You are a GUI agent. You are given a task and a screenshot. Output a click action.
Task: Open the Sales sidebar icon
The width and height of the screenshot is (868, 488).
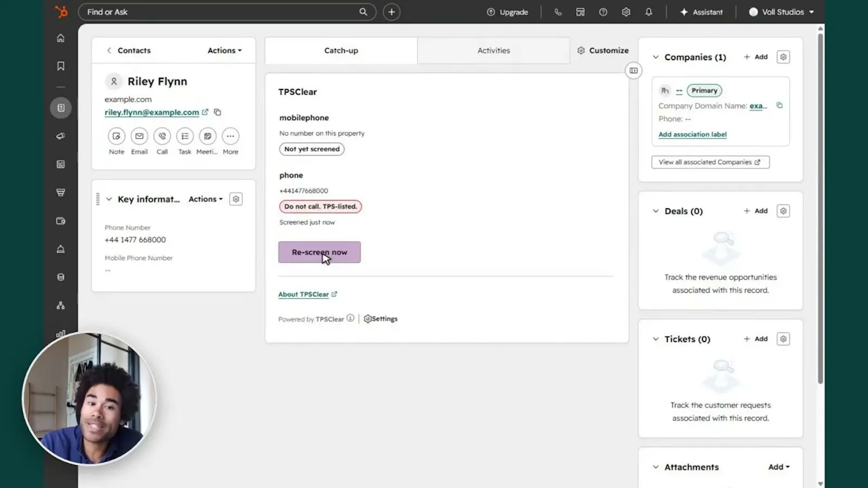point(61,192)
